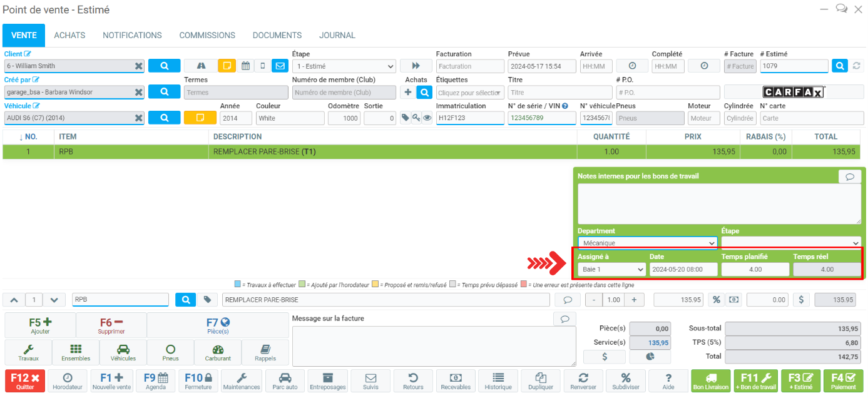
Task: Click the Dupliquer copy button
Action: point(541,381)
